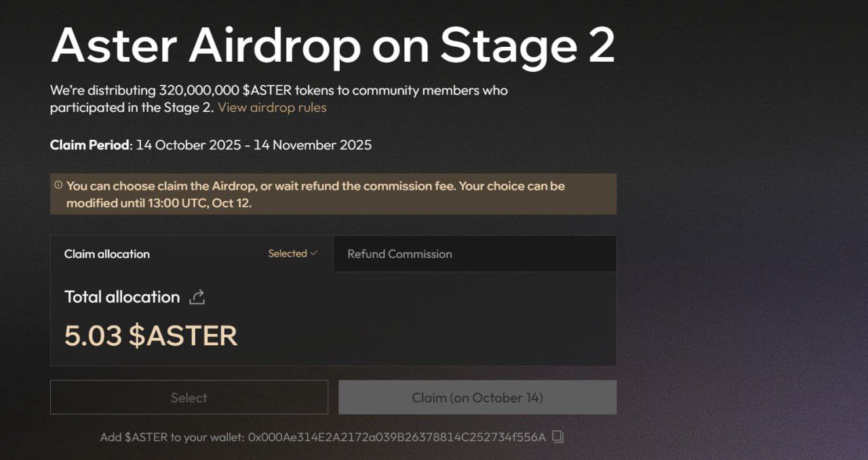Screen dimensions: 868x460
Task: Click the Total allocation label
Action: click(x=122, y=297)
